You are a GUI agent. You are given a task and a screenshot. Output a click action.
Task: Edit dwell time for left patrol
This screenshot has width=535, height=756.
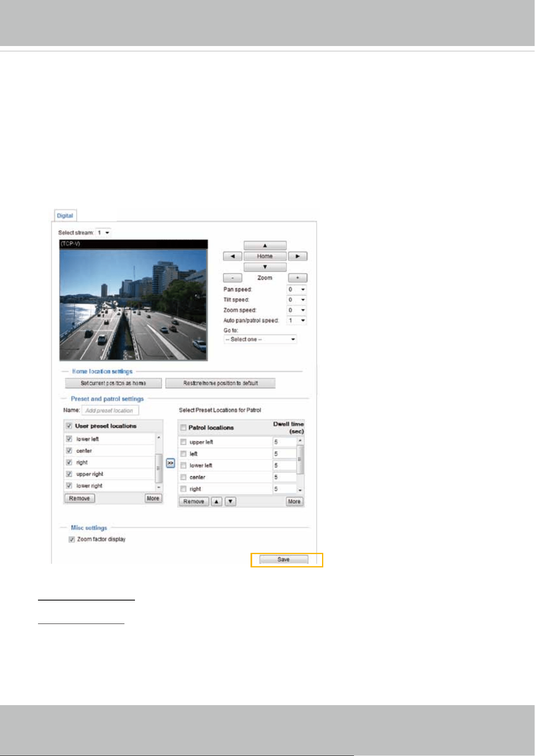pyautogui.click(x=285, y=454)
